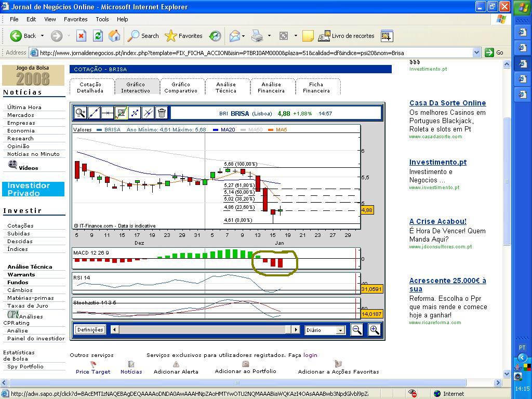532x399 pixels.
Task: Select the trend line drawing tool
Action: point(94,113)
